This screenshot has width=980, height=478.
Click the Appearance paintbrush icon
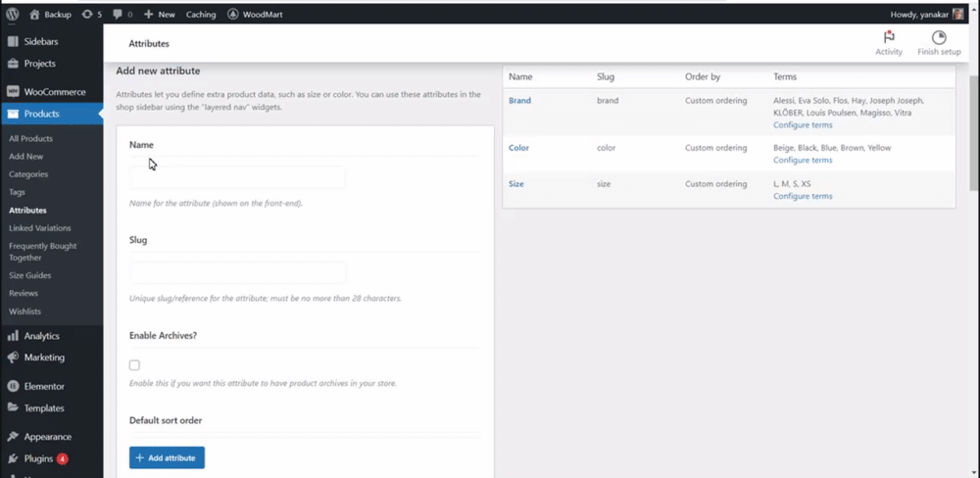(13, 436)
